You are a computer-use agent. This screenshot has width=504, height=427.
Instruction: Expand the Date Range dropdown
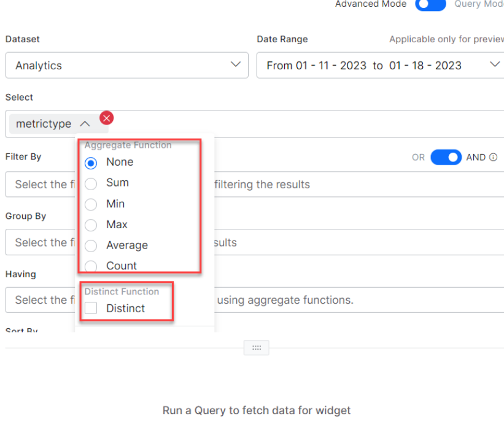381,66
